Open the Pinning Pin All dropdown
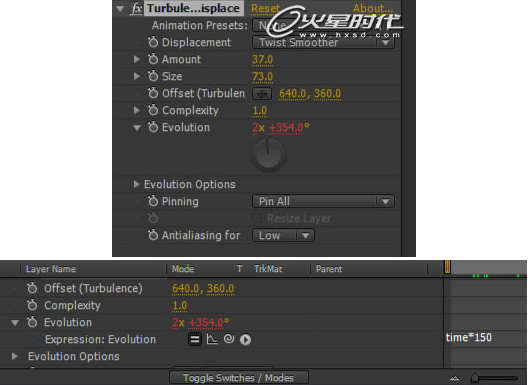 point(323,201)
